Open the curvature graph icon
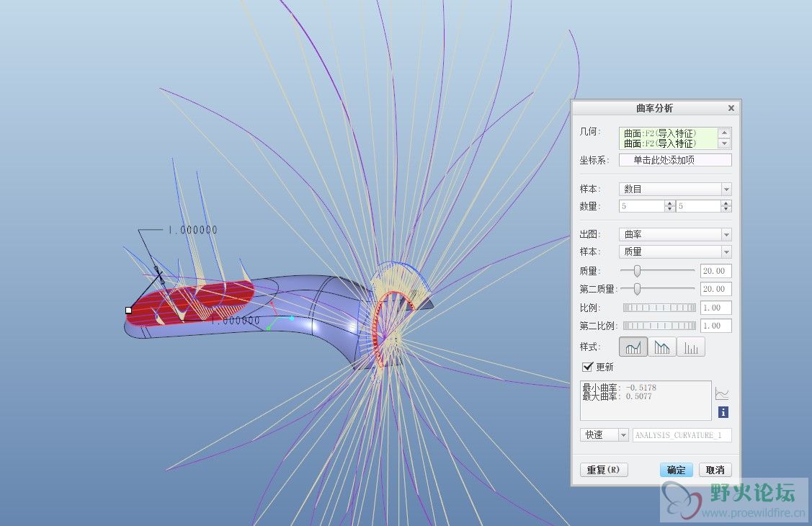 [x=722, y=393]
